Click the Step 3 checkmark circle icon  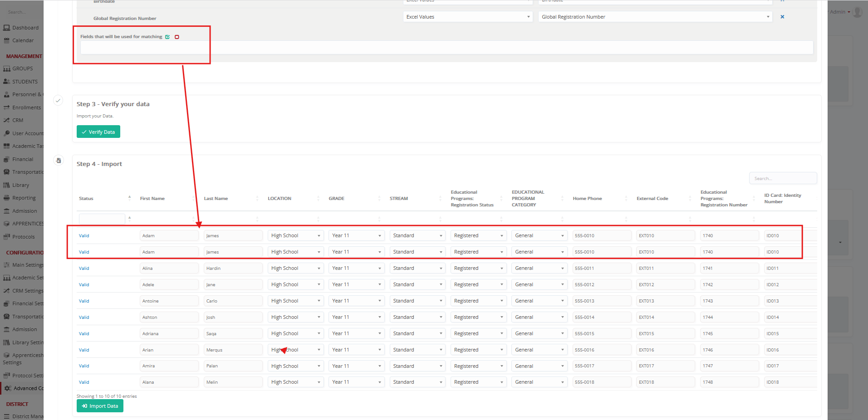pyautogui.click(x=58, y=101)
